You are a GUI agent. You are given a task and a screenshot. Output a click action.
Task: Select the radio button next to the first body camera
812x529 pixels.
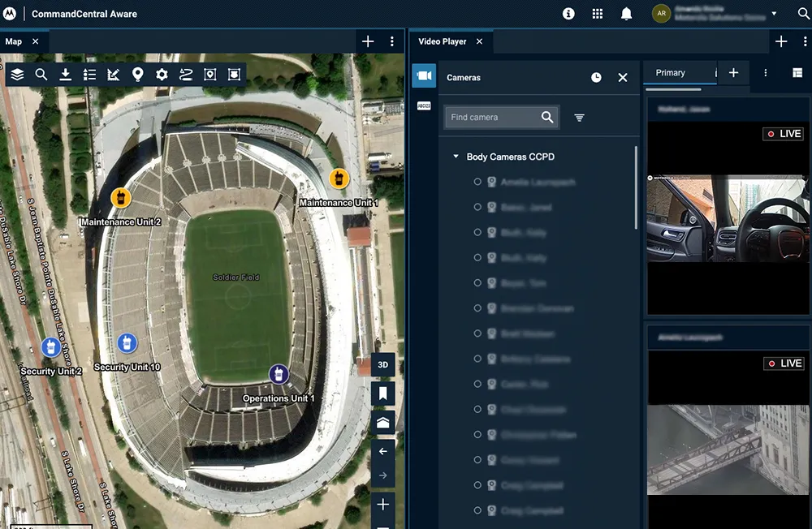click(x=477, y=182)
